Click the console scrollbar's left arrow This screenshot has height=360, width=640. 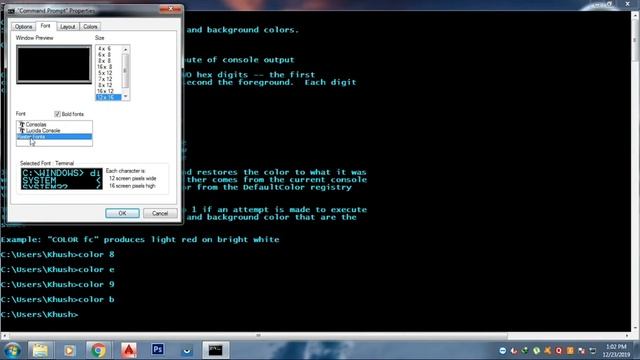[4, 336]
